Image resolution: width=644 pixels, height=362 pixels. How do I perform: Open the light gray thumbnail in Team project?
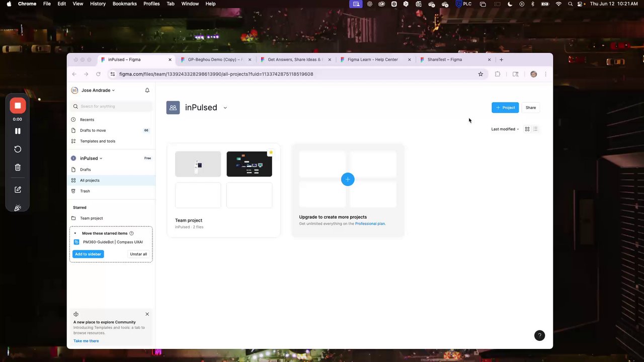(198, 164)
